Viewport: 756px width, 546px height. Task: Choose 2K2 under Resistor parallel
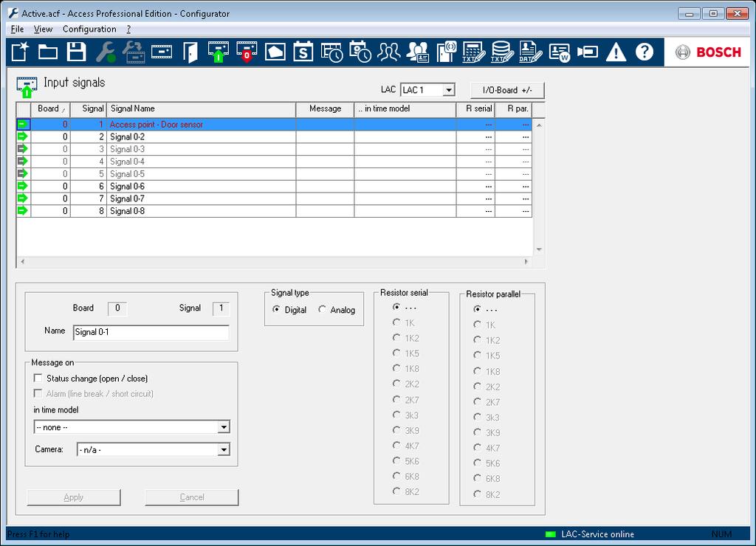pos(478,387)
